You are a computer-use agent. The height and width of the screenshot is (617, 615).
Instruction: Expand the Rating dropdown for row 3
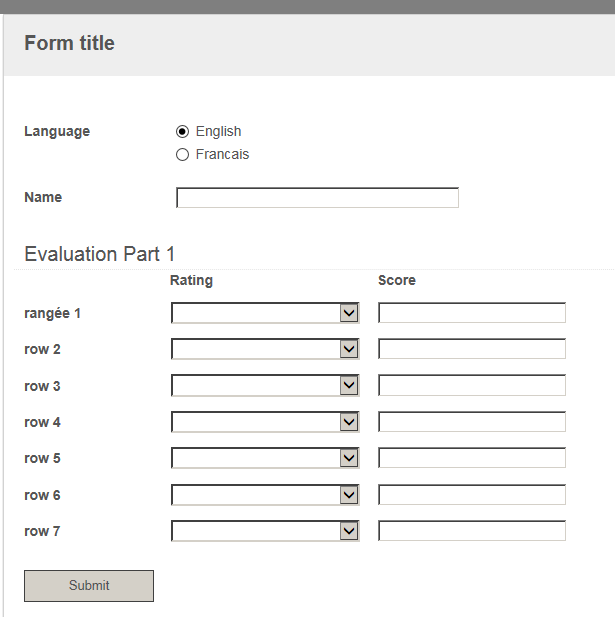[265, 385]
